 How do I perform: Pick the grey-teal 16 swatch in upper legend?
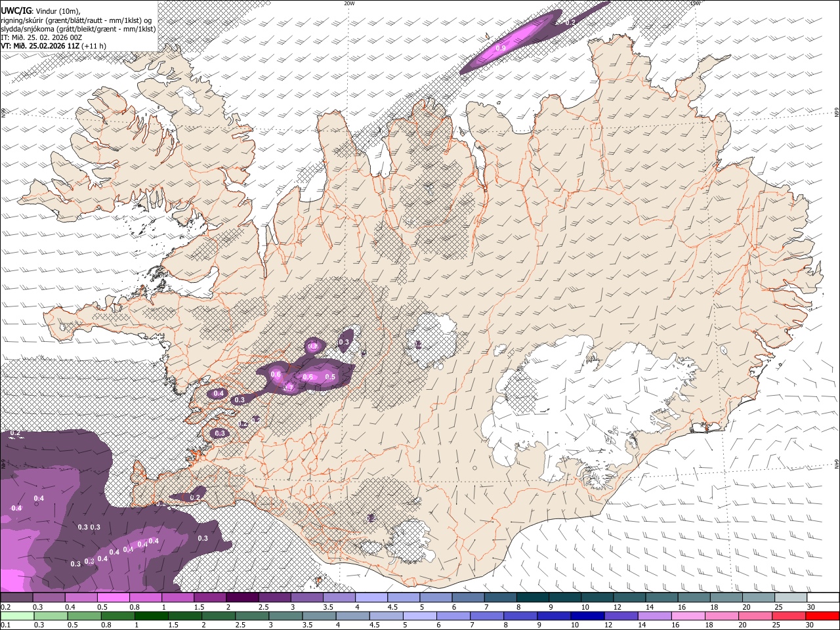click(x=694, y=598)
